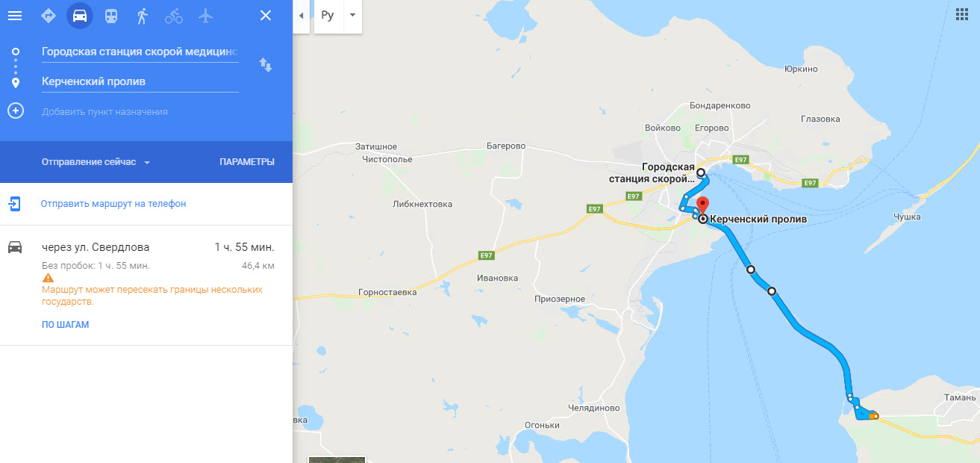
Task: Expand the 'Отправление сейчас' departure dropdown
Action: point(96,162)
